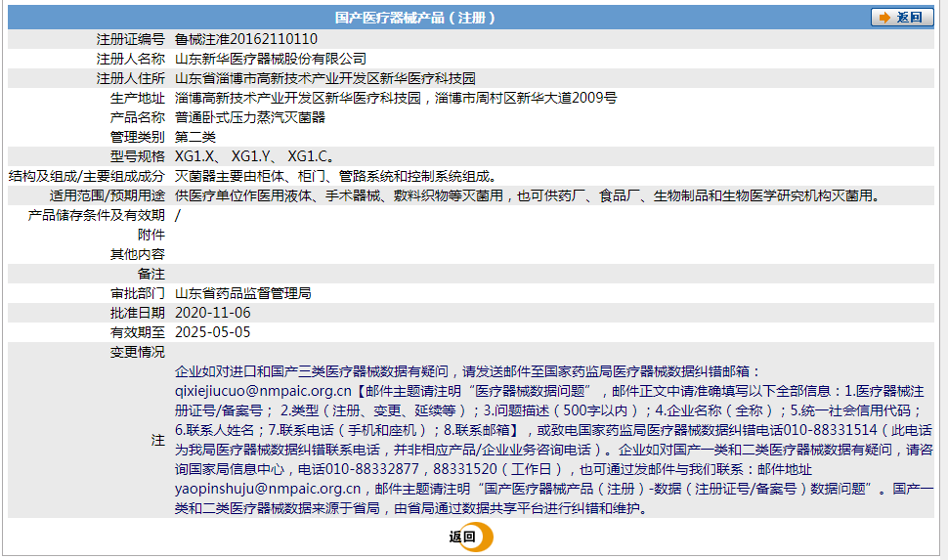948x560 pixels.
Task: Click approval date 2020-11-06
Action: coord(213,313)
